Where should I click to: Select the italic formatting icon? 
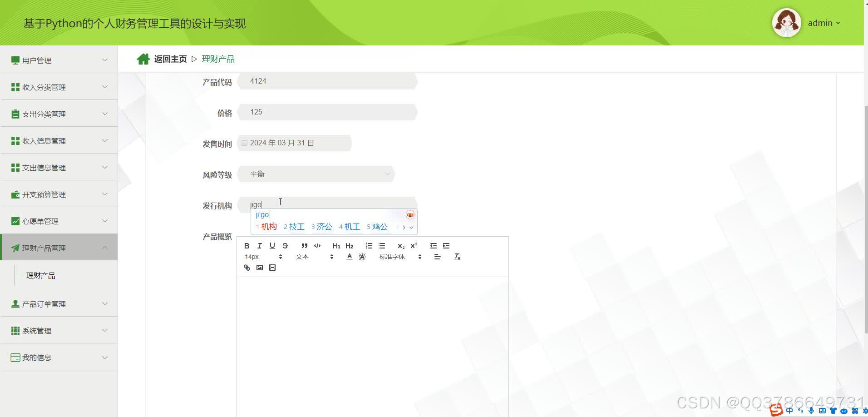[x=259, y=246]
